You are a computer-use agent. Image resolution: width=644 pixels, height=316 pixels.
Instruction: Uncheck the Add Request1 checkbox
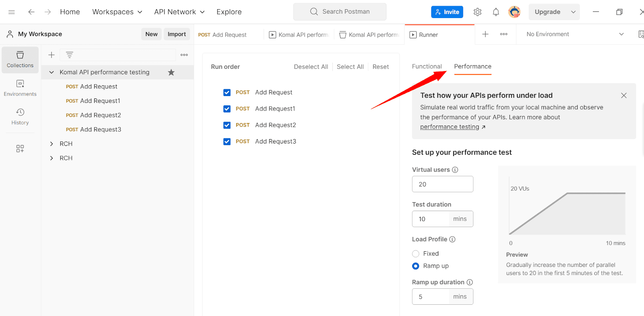(x=227, y=109)
